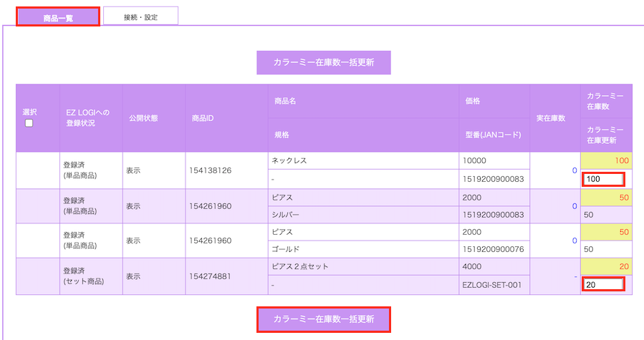This screenshot has width=644, height=340.
Task: Focus the stock update field for ピアス2点セット
Action: pyautogui.click(x=603, y=284)
